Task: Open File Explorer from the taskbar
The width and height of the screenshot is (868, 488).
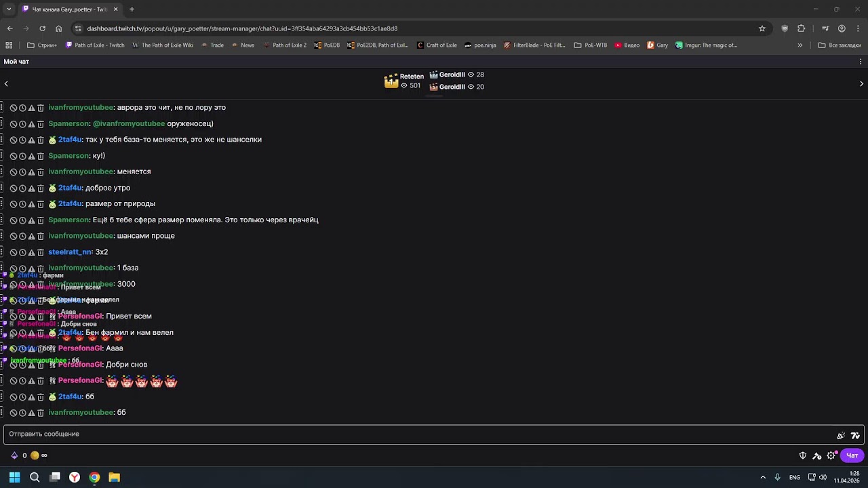Action: click(x=115, y=477)
